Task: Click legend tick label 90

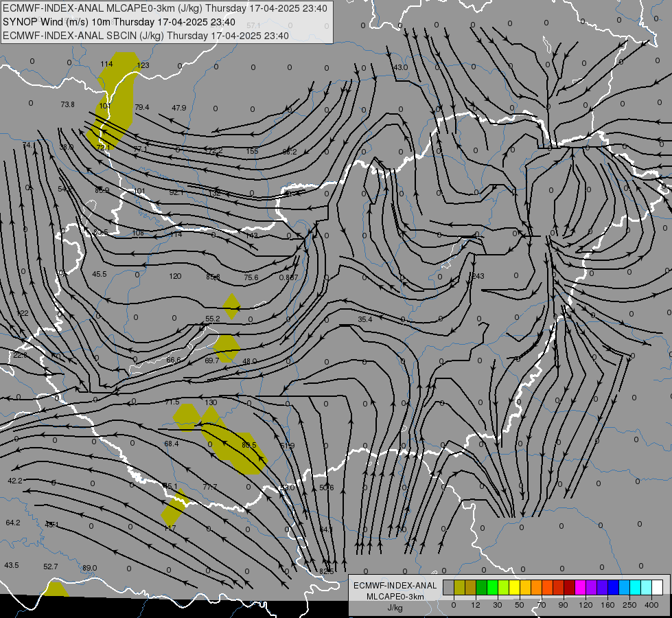Action: click(x=563, y=605)
